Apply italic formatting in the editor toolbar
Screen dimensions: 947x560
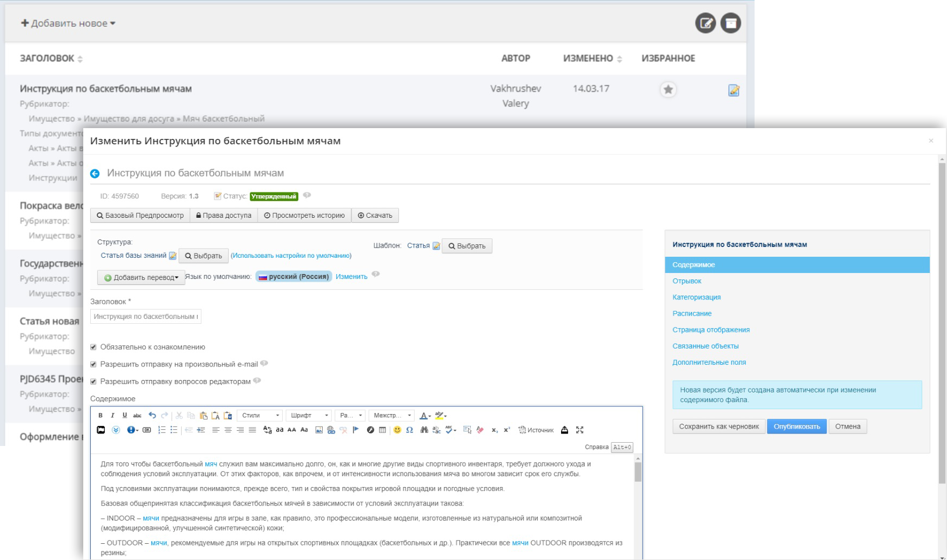(x=112, y=416)
